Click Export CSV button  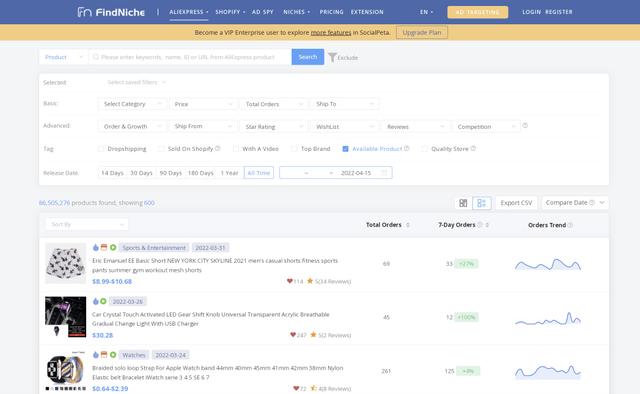516,203
